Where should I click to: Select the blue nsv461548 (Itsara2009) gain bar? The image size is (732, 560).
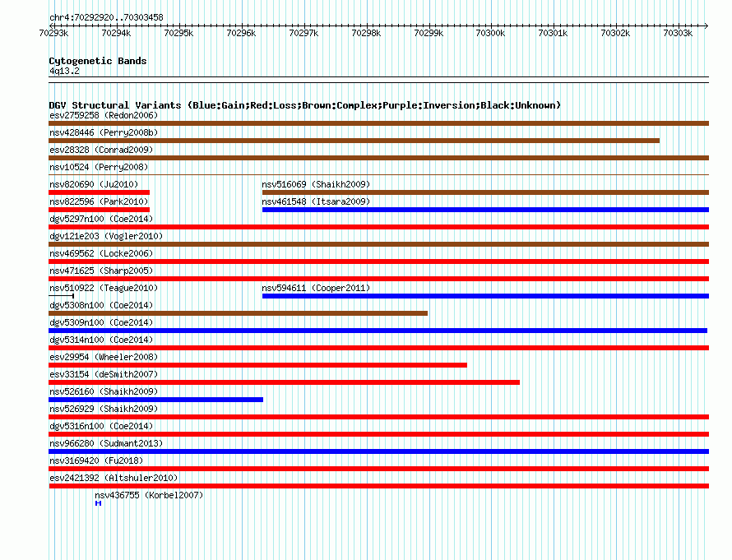[485, 210]
